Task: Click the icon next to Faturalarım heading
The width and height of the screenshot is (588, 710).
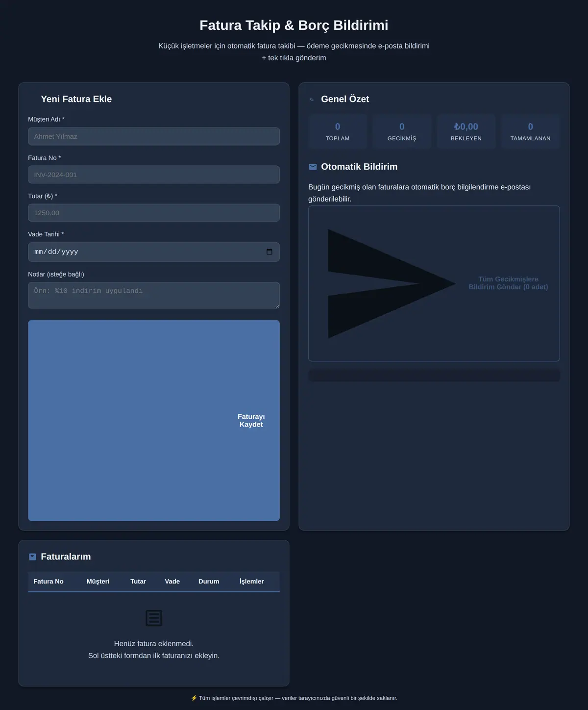Action: pos(32,557)
